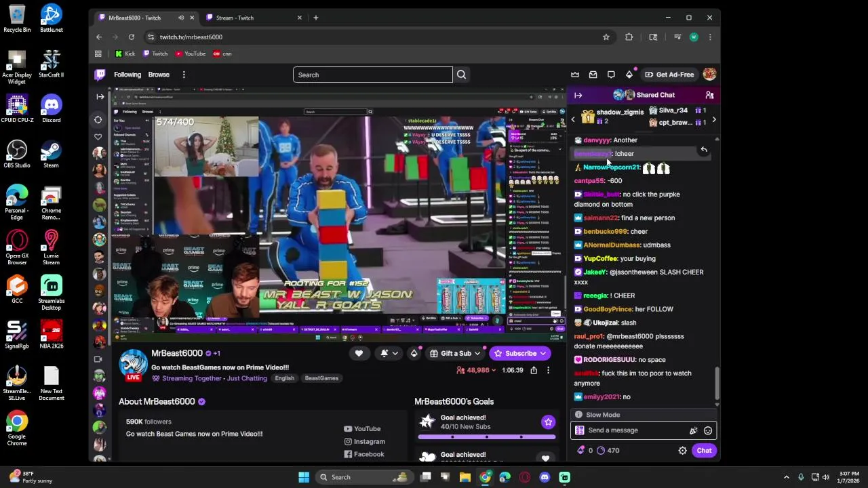Click the user profile avatar in Twitch header

(709, 75)
